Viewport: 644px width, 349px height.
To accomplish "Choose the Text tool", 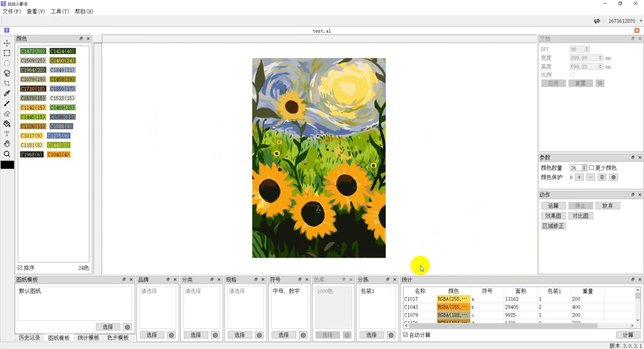I will point(7,133).
